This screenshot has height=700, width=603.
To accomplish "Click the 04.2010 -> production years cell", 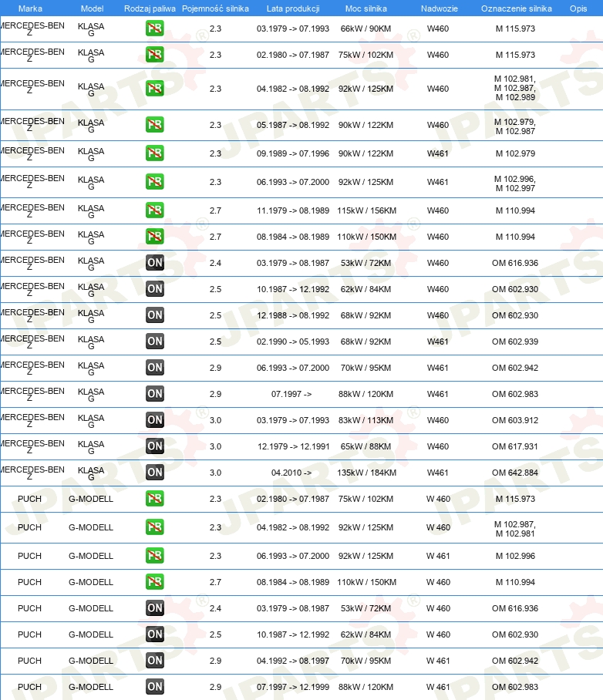I will pyautogui.click(x=291, y=473).
